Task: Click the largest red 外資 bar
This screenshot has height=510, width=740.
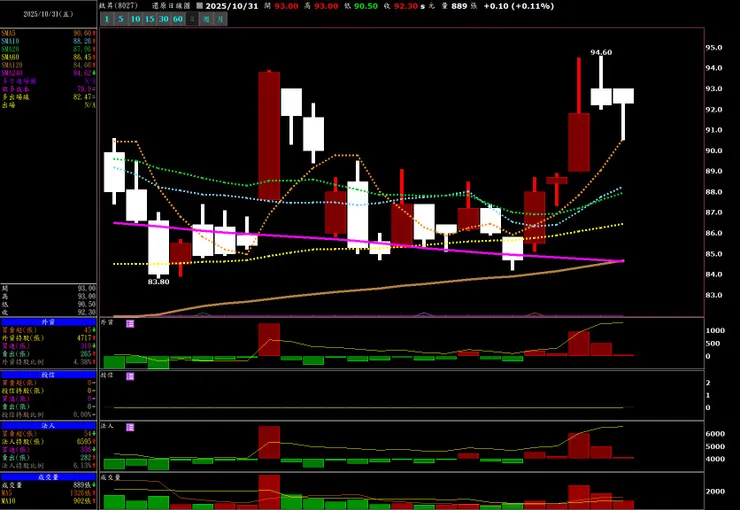Action: click(269, 340)
